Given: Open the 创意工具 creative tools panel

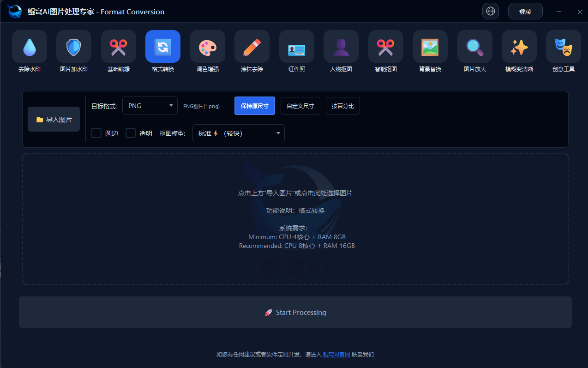Looking at the screenshot, I should pos(563,51).
